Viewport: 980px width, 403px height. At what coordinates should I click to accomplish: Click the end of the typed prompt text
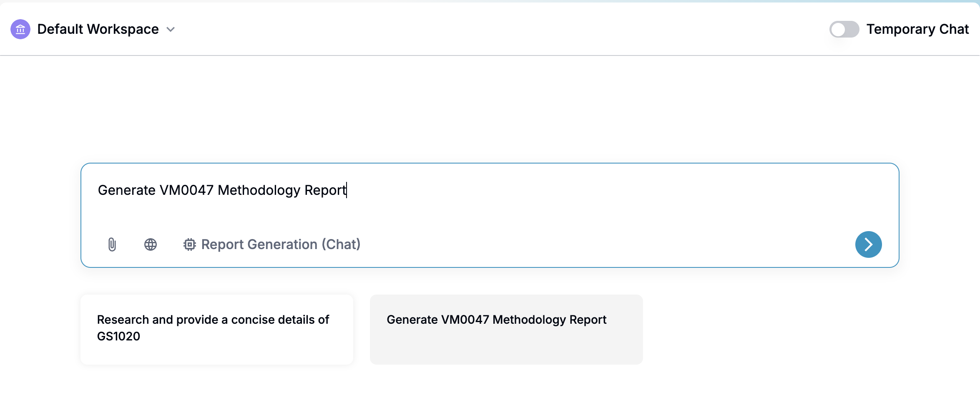point(346,190)
